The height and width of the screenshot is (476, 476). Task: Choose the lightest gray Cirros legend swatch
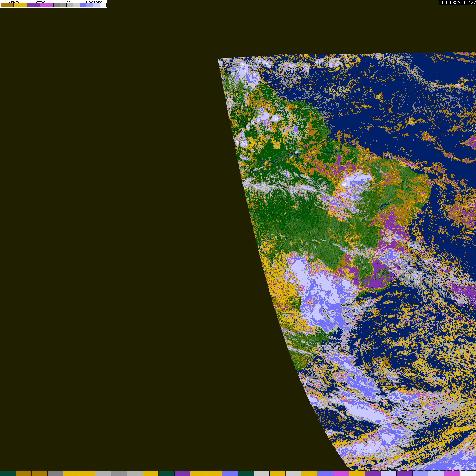pyautogui.click(x=76, y=6)
